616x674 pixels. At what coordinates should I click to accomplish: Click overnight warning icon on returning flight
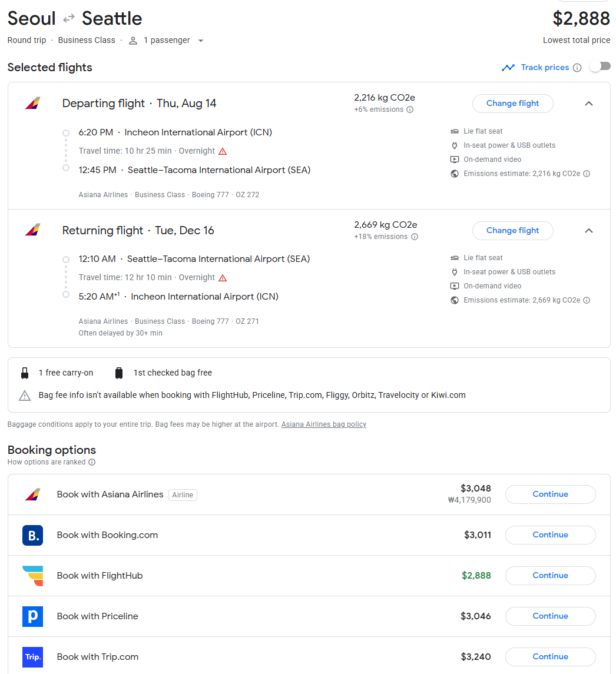(223, 278)
